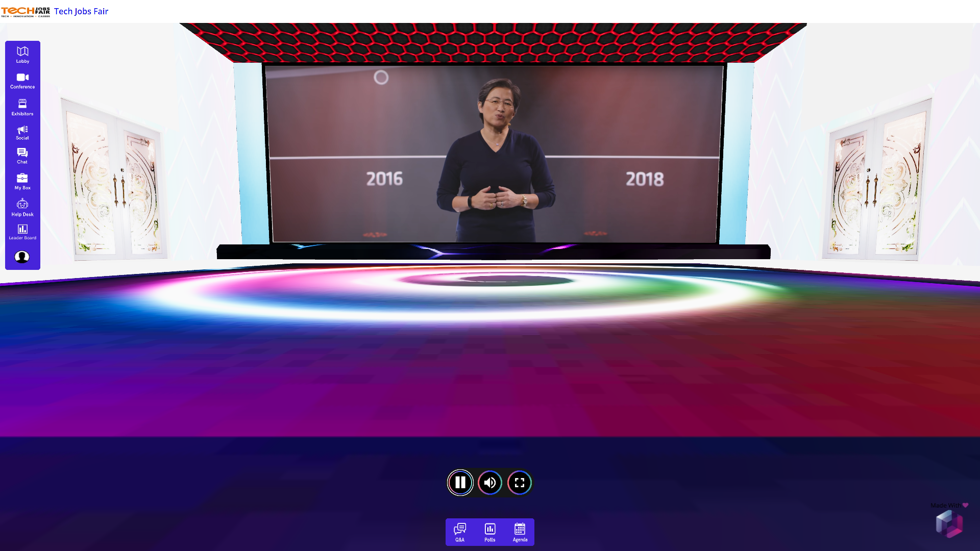Click user profile avatar icon
980x551 pixels.
[21, 256]
